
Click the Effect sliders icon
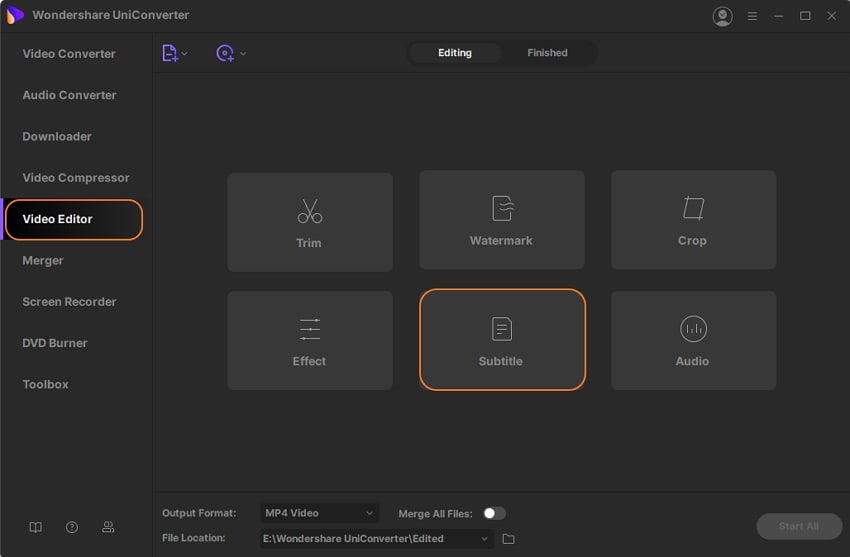(x=310, y=329)
